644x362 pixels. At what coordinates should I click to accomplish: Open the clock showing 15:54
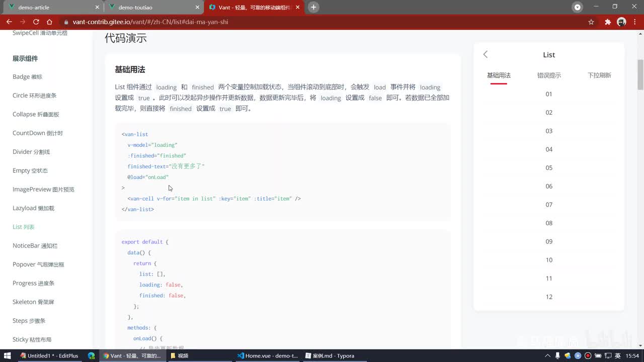pyautogui.click(x=632, y=355)
